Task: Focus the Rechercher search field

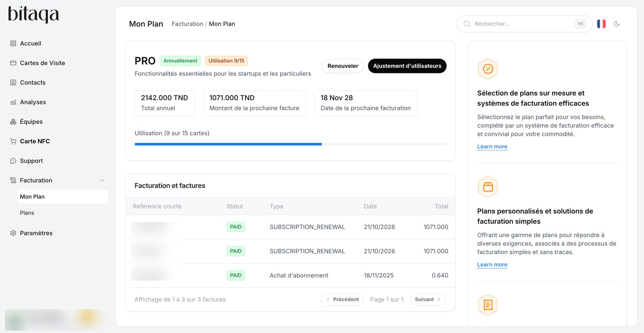Action: point(525,24)
